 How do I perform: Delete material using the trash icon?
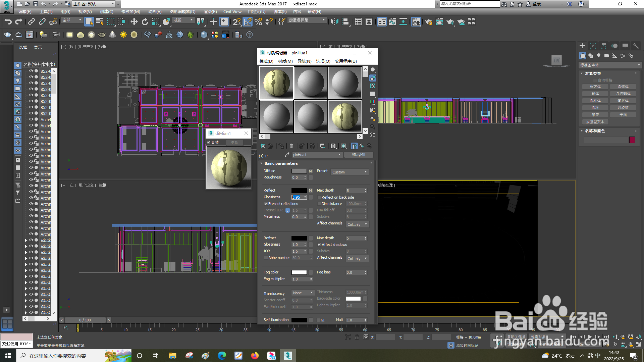[x=291, y=146]
